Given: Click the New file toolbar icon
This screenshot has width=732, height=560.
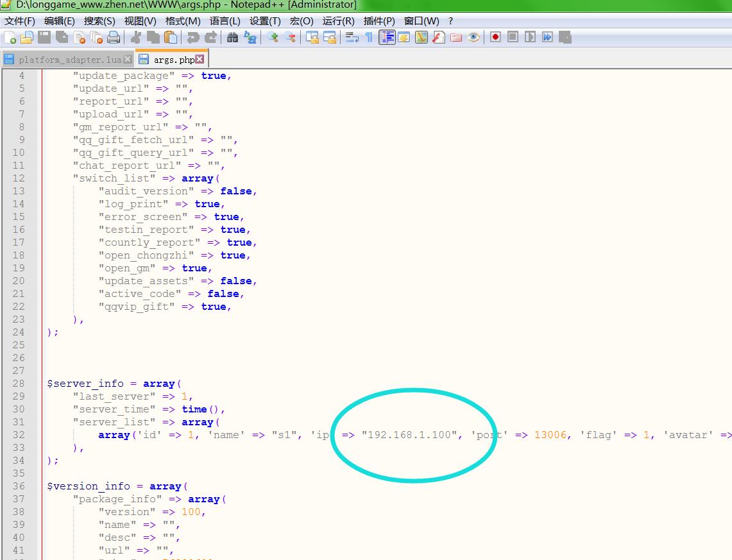Looking at the screenshot, I should coord(10,37).
